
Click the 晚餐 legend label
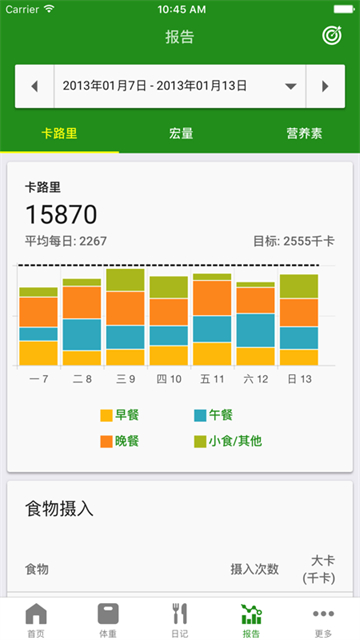tap(127, 441)
